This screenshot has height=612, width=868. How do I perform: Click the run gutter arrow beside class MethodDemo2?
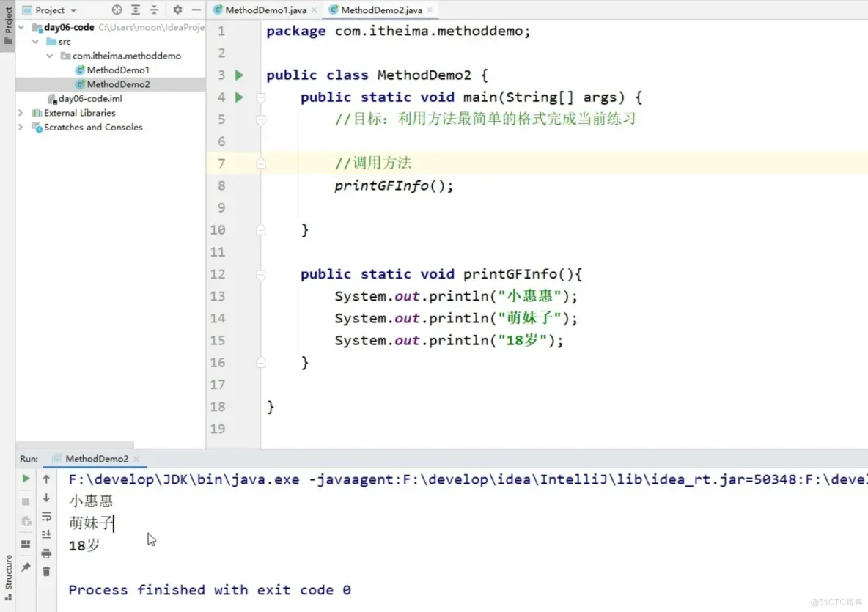point(239,75)
